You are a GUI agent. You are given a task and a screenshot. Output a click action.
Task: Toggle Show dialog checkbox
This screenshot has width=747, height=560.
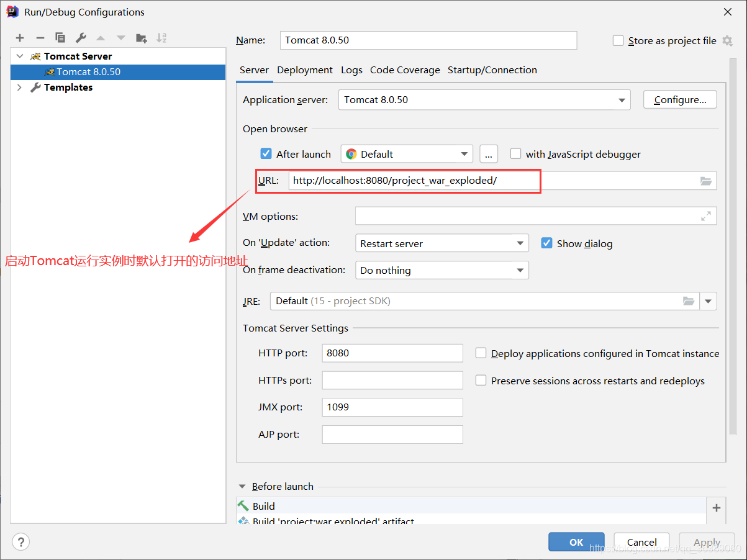click(x=546, y=243)
